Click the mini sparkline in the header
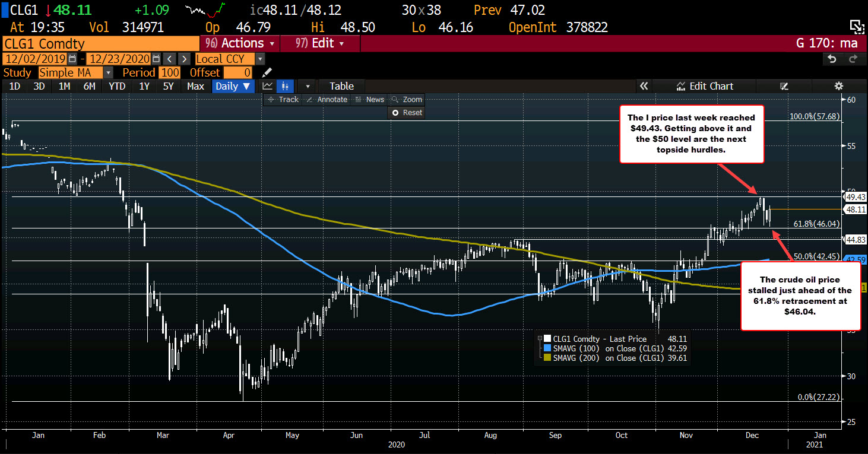Screen dimensions: 868x454 tap(205, 10)
